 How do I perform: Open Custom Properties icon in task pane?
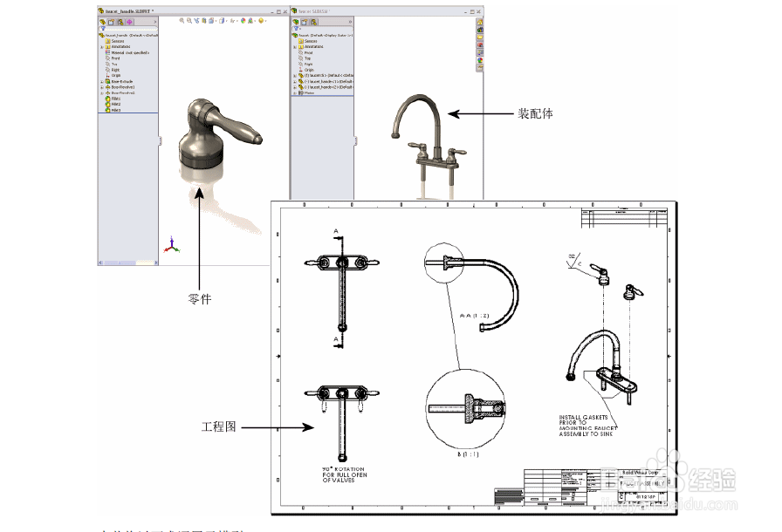point(480,68)
